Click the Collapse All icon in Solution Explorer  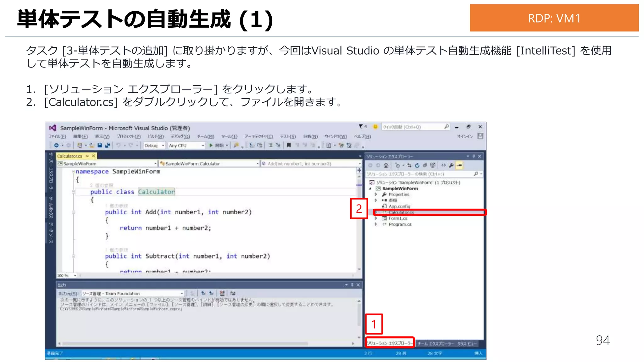[425, 166]
